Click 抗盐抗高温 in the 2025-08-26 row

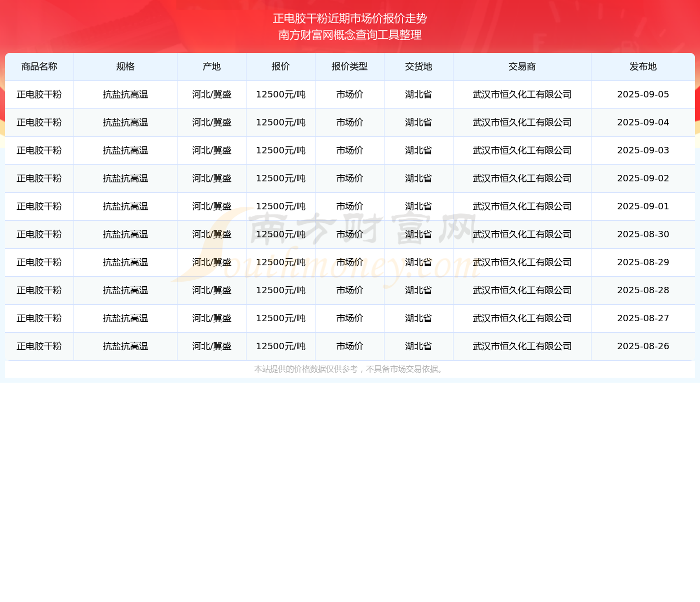(125, 346)
